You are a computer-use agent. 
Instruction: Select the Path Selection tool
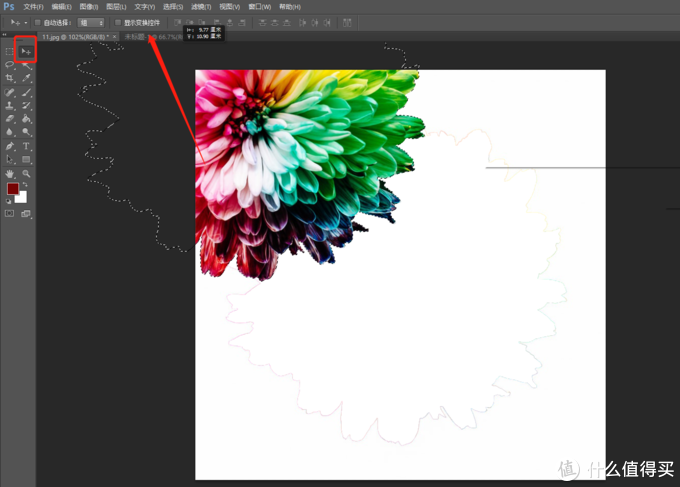pyautogui.click(x=9, y=159)
